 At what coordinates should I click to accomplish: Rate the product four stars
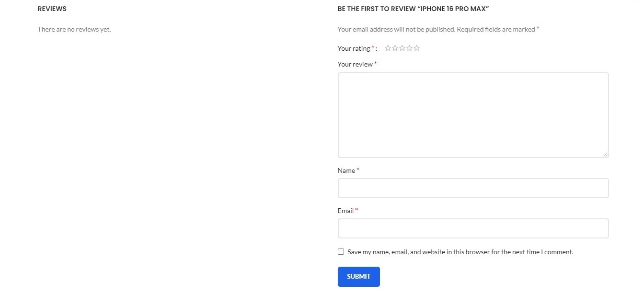409,48
